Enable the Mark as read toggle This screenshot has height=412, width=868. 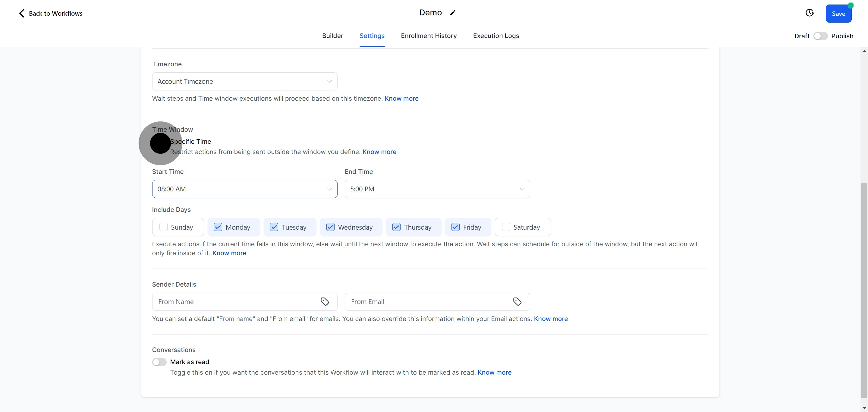click(159, 362)
